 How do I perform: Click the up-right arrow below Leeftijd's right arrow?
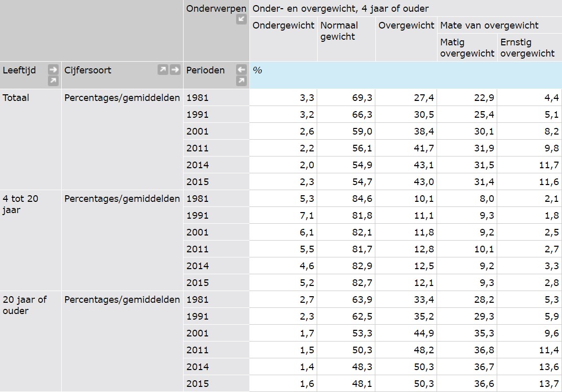[x=53, y=81]
